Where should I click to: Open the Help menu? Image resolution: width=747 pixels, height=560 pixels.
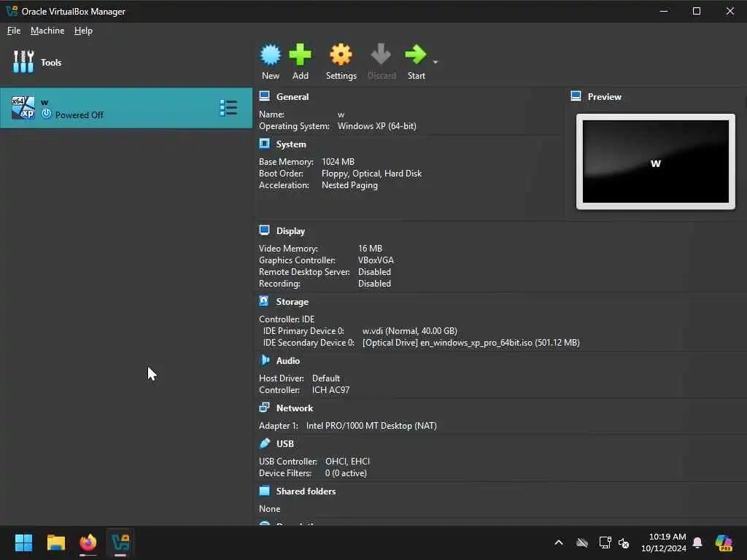tap(83, 31)
